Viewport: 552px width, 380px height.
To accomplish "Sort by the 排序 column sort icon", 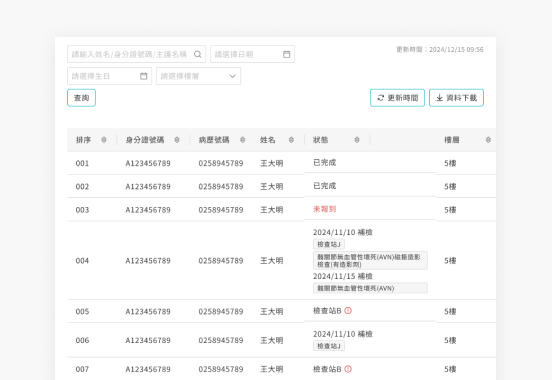I will click(x=104, y=140).
